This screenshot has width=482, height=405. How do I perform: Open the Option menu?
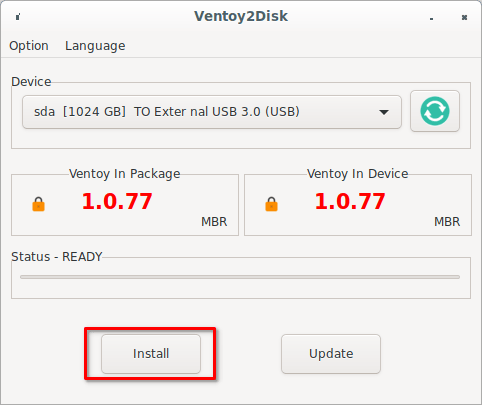(x=29, y=46)
